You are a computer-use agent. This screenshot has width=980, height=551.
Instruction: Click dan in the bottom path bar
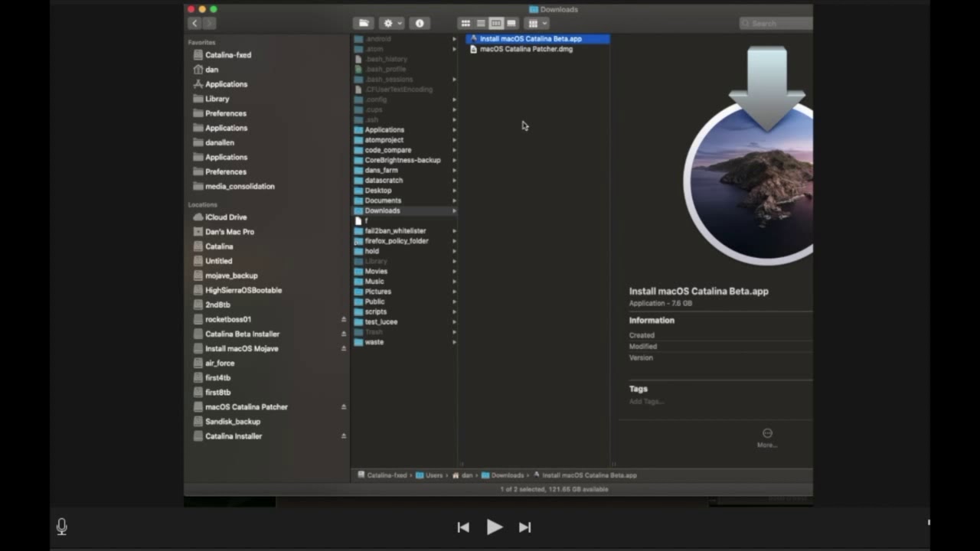[x=462, y=475]
